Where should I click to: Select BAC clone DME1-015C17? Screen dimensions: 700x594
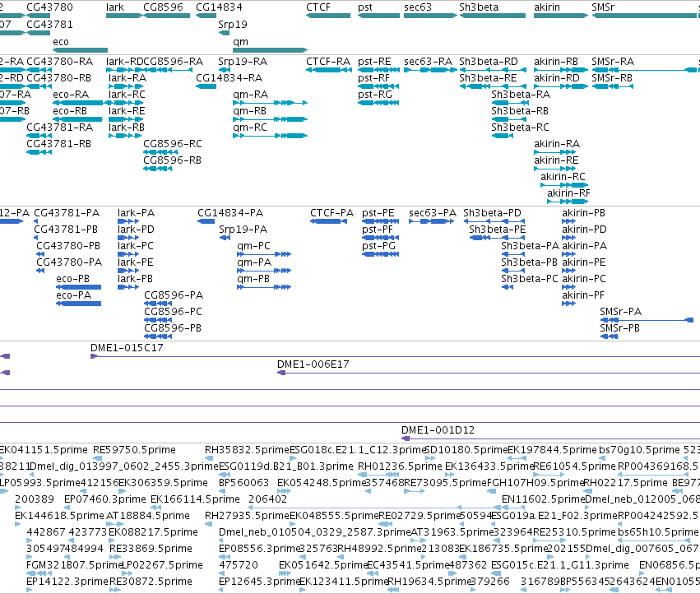point(127,348)
